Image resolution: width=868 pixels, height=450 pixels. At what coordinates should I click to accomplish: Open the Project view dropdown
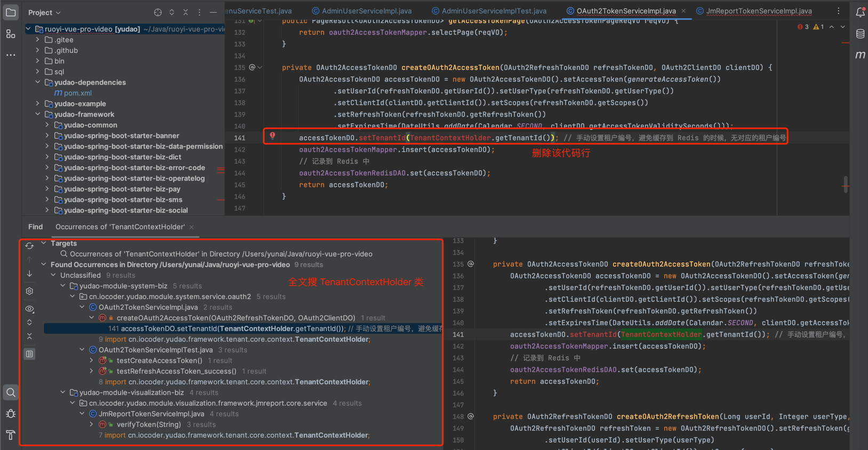tap(45, 12)
